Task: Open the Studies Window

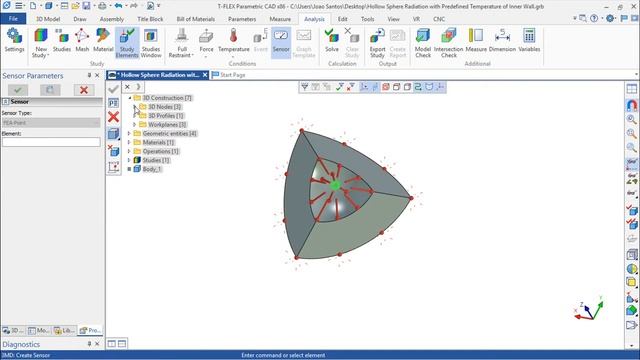Action: click(x=151, y=43)
